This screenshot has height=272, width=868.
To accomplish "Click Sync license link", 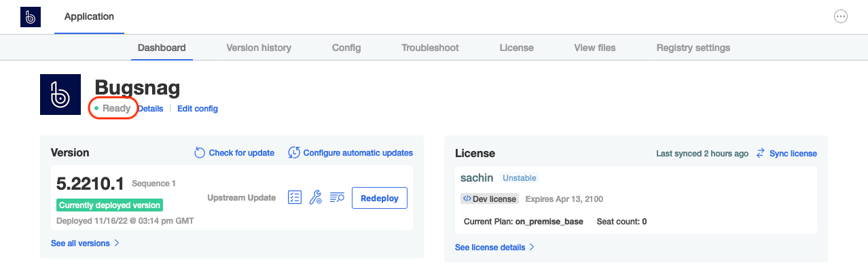I will 793,153.
